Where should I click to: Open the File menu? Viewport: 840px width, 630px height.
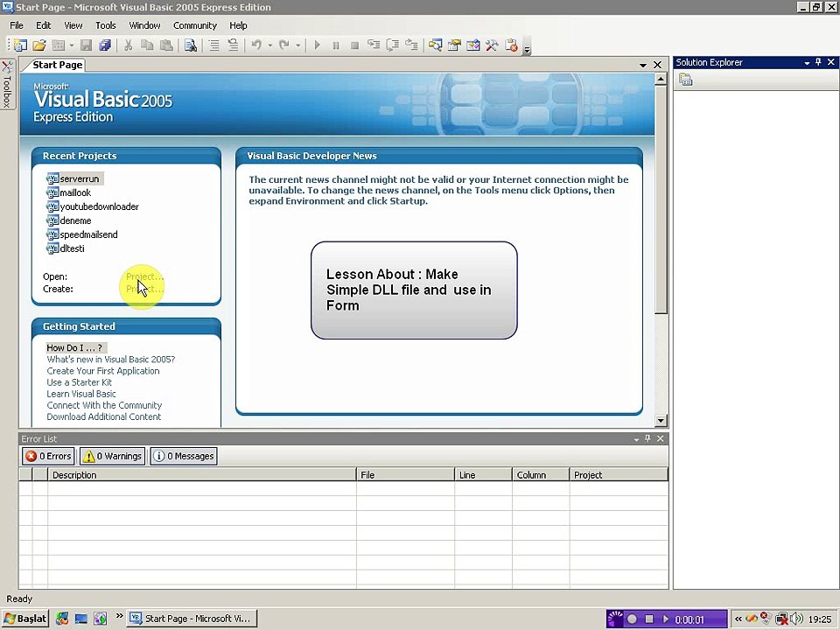coord(17,25)
